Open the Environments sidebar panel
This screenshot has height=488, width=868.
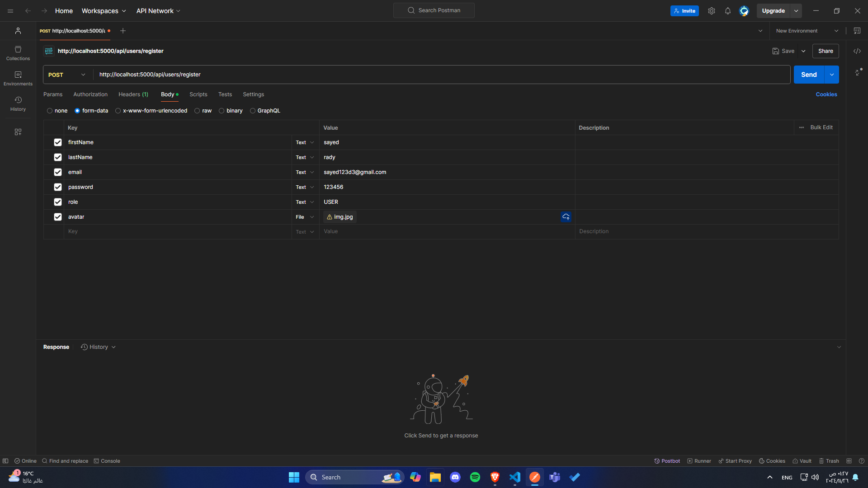click(18, 78)
